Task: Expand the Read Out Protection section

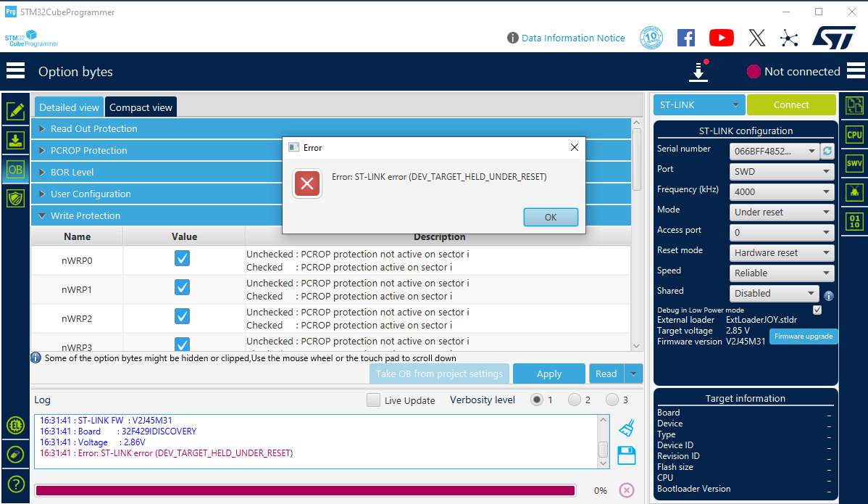Action: pyautogui.click(x=43, y=128)
